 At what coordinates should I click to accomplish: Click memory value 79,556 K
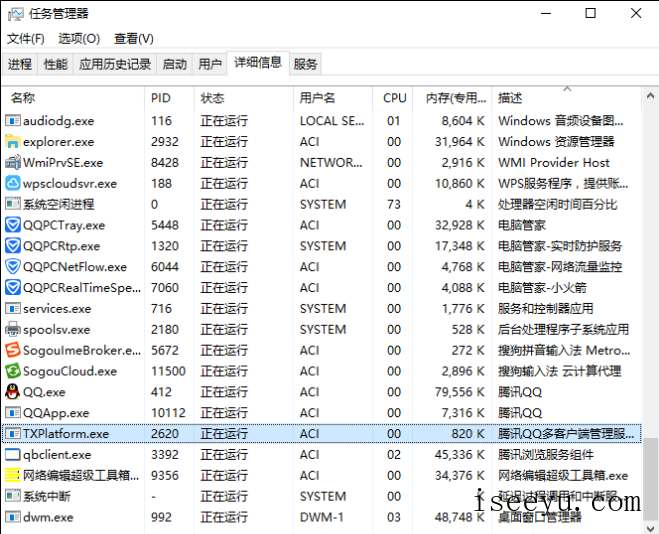point(459,392)
